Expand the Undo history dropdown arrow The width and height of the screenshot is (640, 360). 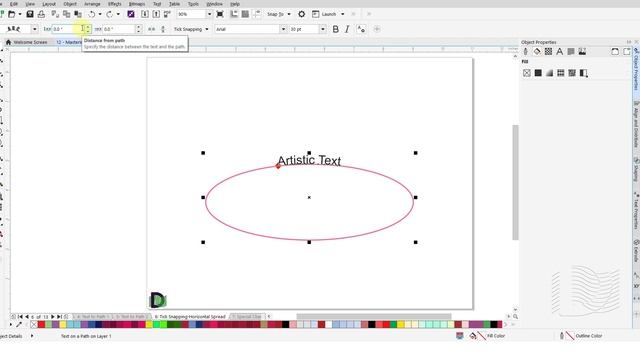click(x=100, y=14)
